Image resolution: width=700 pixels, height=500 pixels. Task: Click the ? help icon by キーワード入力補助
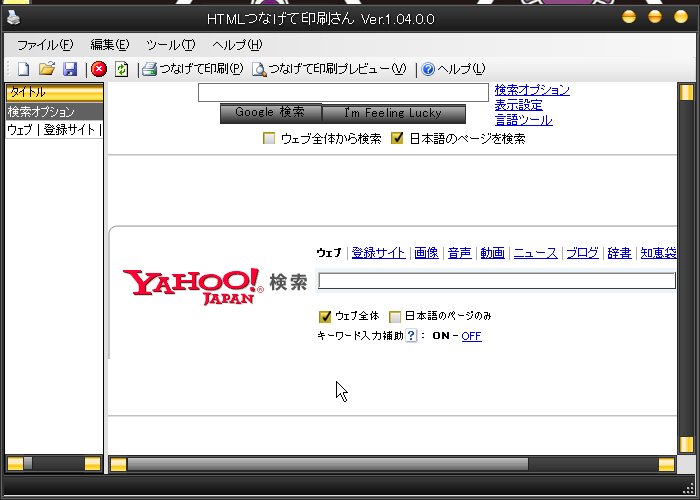(411, 335)
